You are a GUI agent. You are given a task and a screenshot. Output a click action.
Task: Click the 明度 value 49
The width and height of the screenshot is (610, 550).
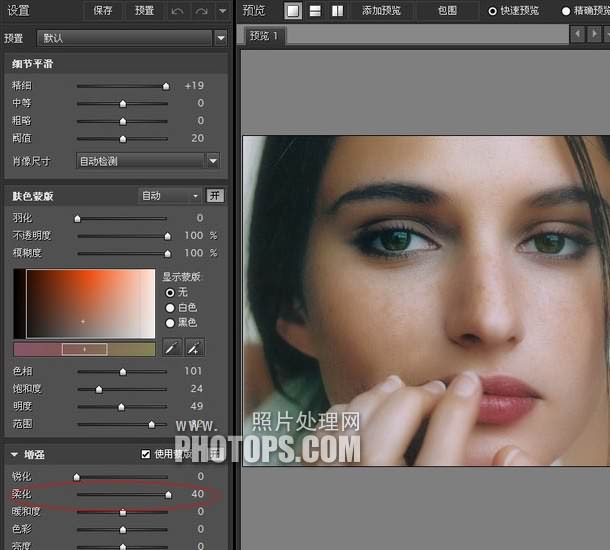197,406
